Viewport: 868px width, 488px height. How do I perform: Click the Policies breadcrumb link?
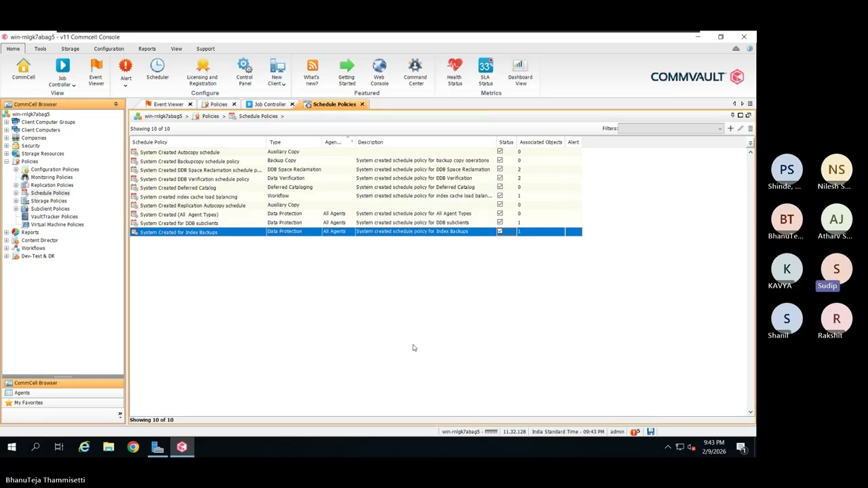click(210, 117)
